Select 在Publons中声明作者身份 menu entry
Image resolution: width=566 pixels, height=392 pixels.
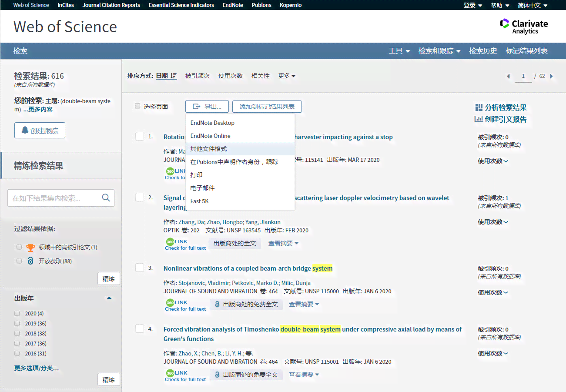click(x=240, y=162)
